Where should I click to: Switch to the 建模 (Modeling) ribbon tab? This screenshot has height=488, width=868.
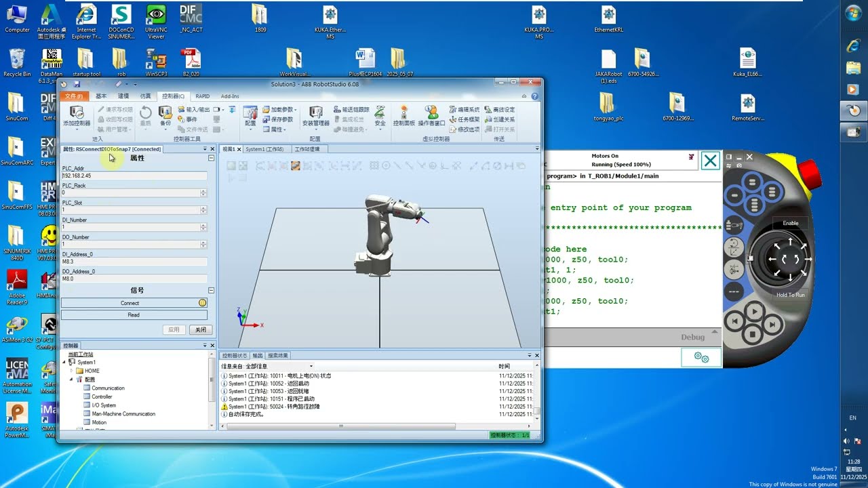coord(123,96)
